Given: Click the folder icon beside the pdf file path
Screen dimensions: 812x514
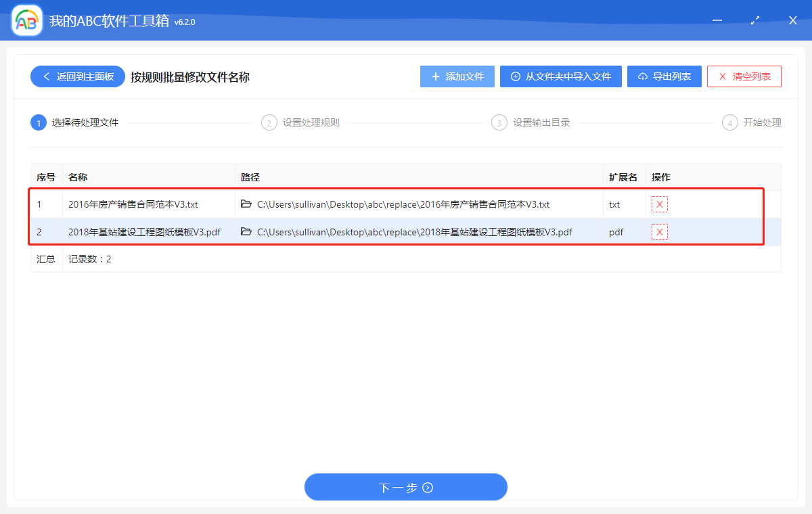Looking at the screenshot, I should (x=246, y=231).
